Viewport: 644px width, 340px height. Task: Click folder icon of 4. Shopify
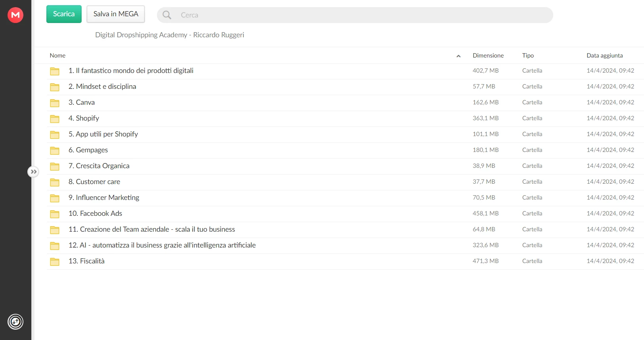[x=55, y=119]
